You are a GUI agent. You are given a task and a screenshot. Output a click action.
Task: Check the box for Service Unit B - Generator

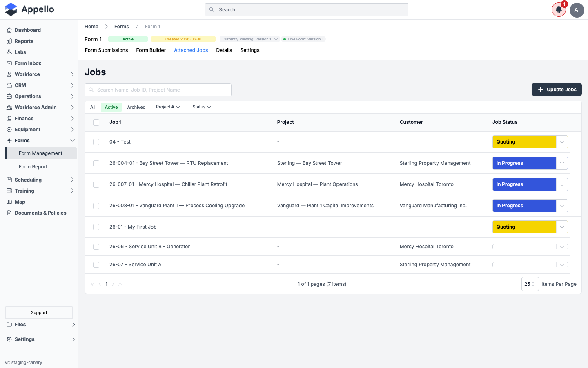(x=96, y=247)
